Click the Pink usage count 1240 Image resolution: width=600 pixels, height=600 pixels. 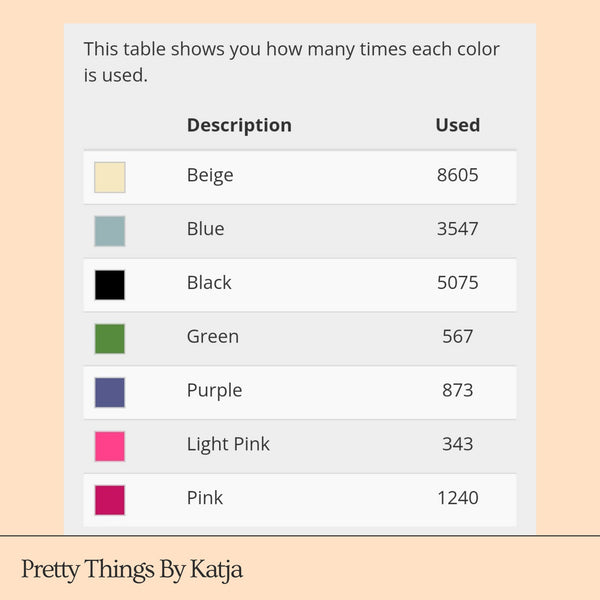457,498
